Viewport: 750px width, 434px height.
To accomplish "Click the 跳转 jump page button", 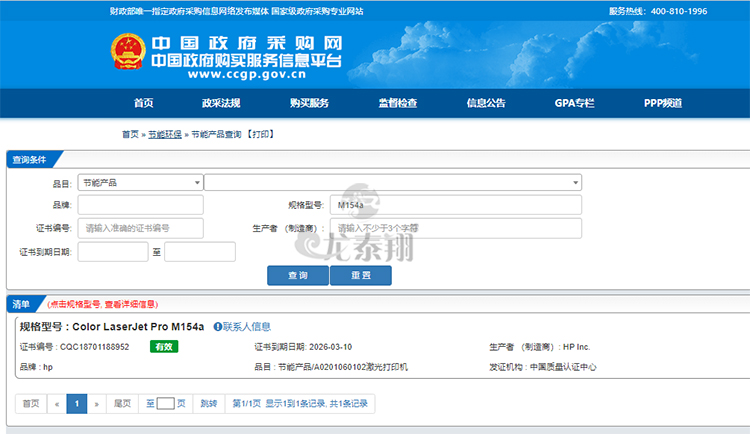I will tap(208, 404).
